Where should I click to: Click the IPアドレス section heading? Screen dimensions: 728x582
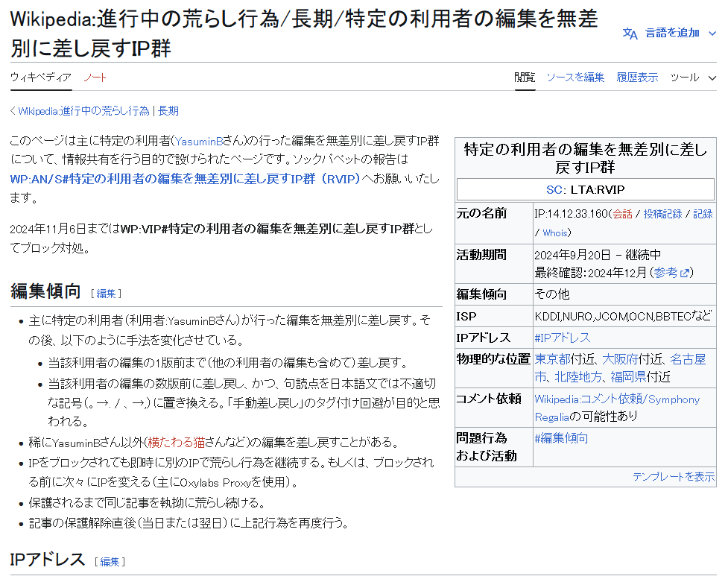tap(48, 560)
